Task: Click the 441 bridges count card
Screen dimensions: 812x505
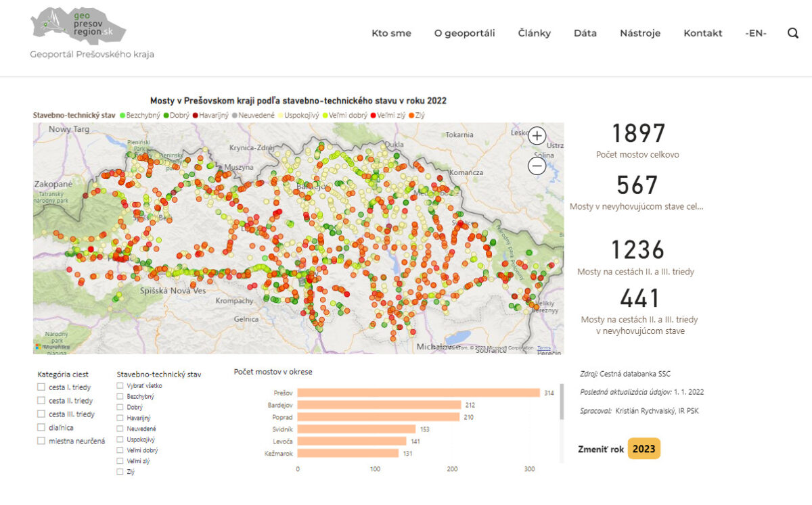Action: [639, 298]
